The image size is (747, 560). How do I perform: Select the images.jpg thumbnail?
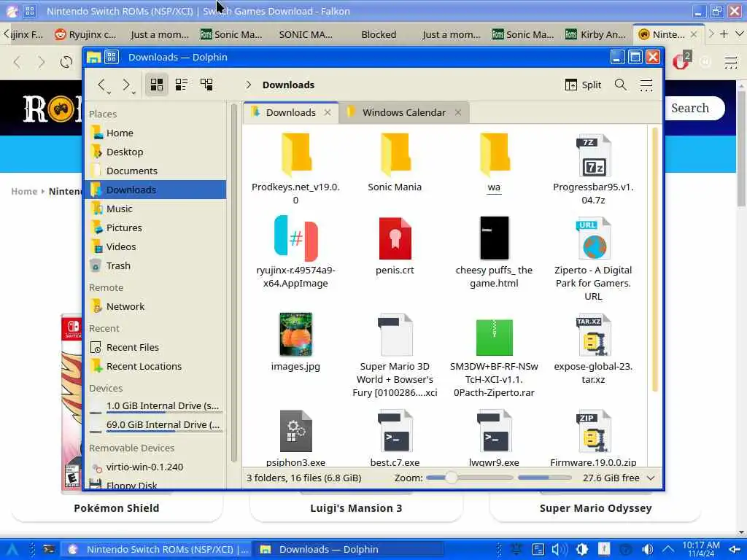[295, 342]
